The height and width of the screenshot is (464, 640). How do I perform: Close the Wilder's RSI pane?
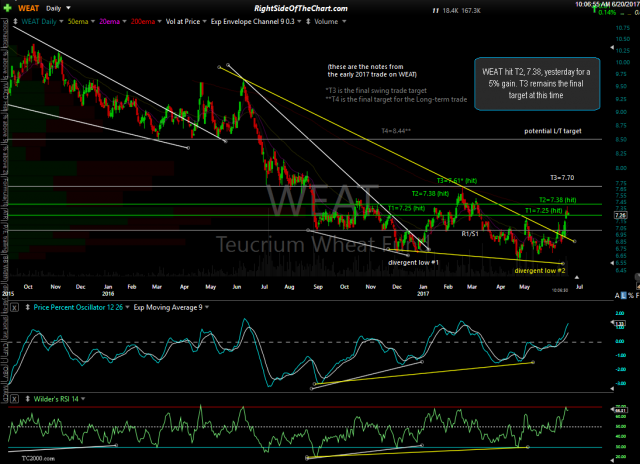[x=14, y=399]
